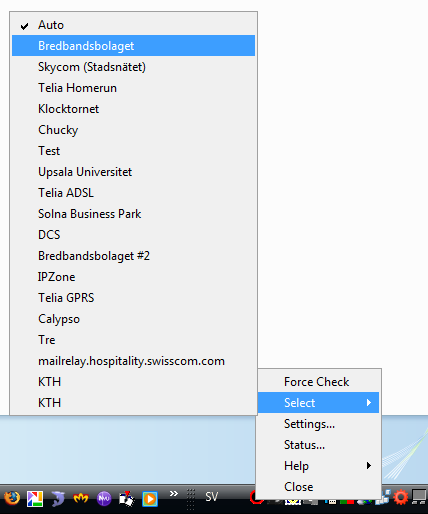Screen dimensions: 428x514
Task: Click the SV language bar indicator
Action: [211, 497]
